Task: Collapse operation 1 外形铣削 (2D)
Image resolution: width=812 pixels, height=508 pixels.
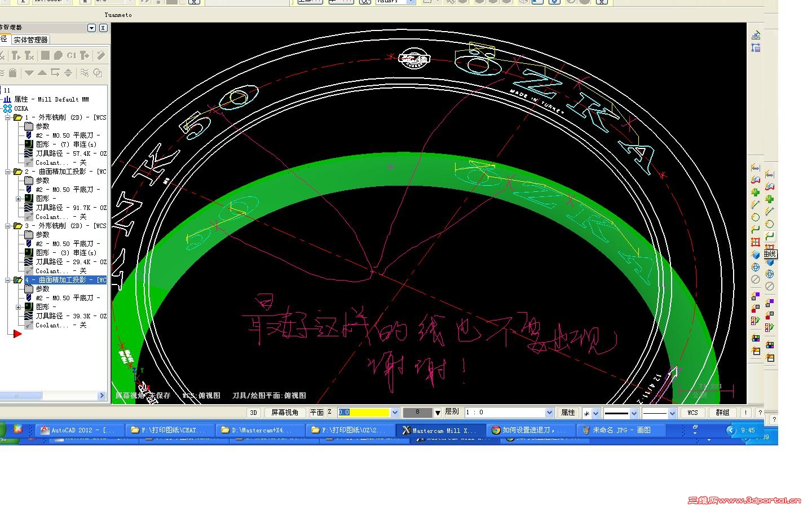Action: coord(8,117)
